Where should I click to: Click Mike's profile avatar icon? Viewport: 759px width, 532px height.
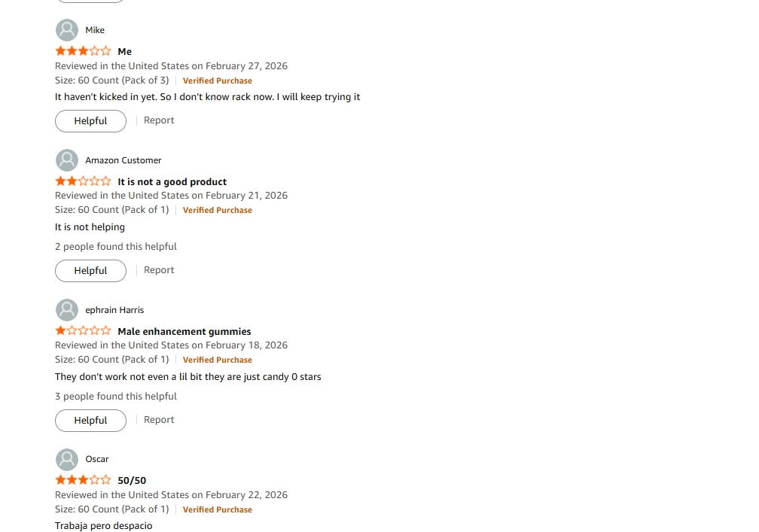(x=67, y=30)
